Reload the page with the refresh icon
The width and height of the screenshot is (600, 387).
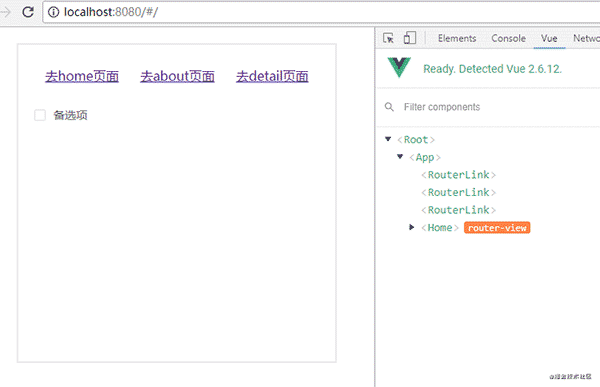(x=28, y=12)
